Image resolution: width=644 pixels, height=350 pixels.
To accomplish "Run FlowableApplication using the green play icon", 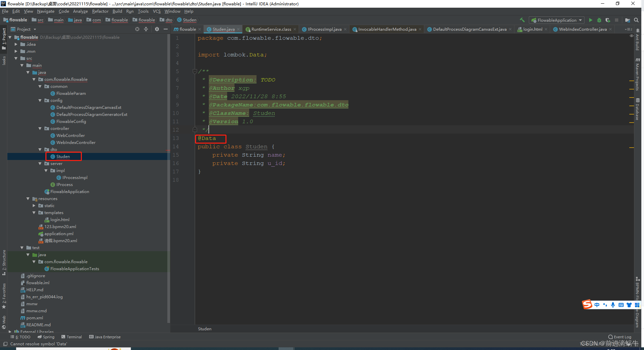I will tap(591, 20).
